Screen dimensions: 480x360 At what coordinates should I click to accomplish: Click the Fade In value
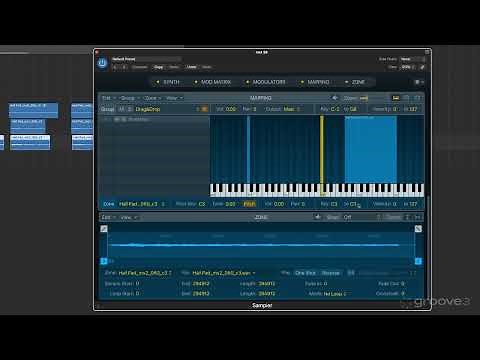325,284
